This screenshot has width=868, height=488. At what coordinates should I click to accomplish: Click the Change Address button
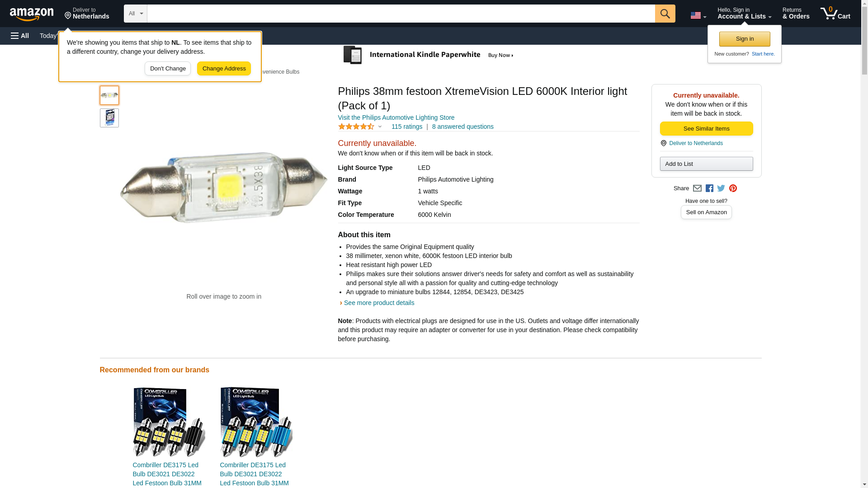point(224,69)
